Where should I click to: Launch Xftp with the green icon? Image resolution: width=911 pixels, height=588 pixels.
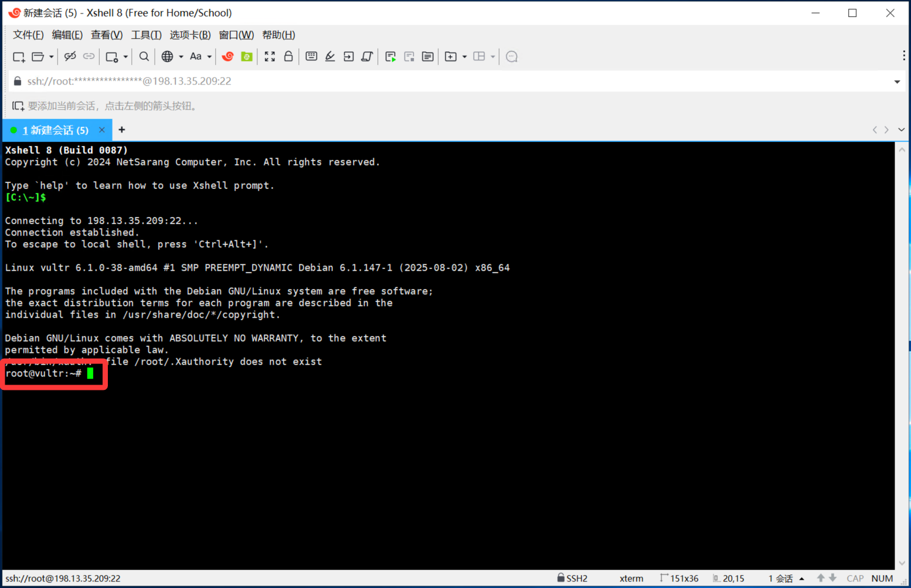[x=247, y=57]
